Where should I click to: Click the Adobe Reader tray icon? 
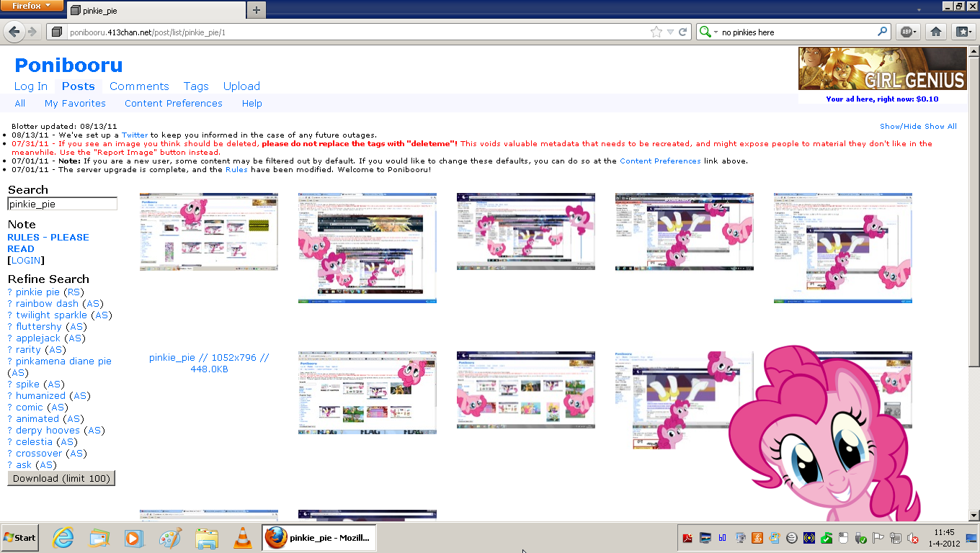(688, 538)
